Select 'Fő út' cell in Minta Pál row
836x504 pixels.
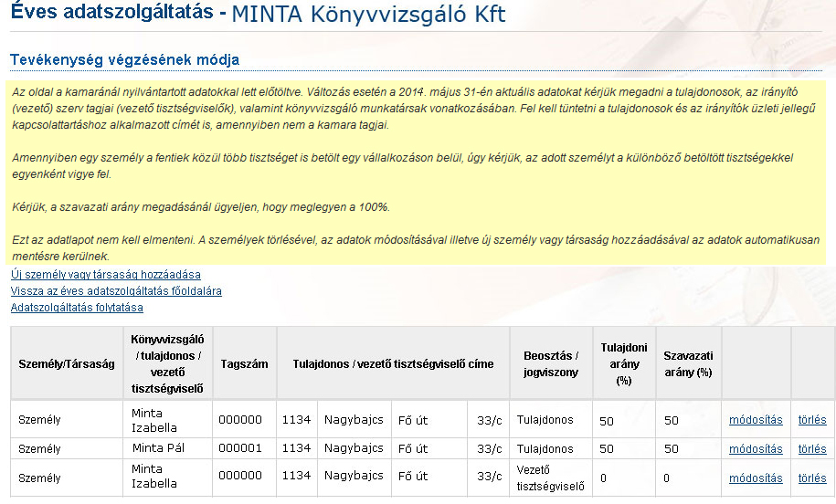tap(429, 448)
